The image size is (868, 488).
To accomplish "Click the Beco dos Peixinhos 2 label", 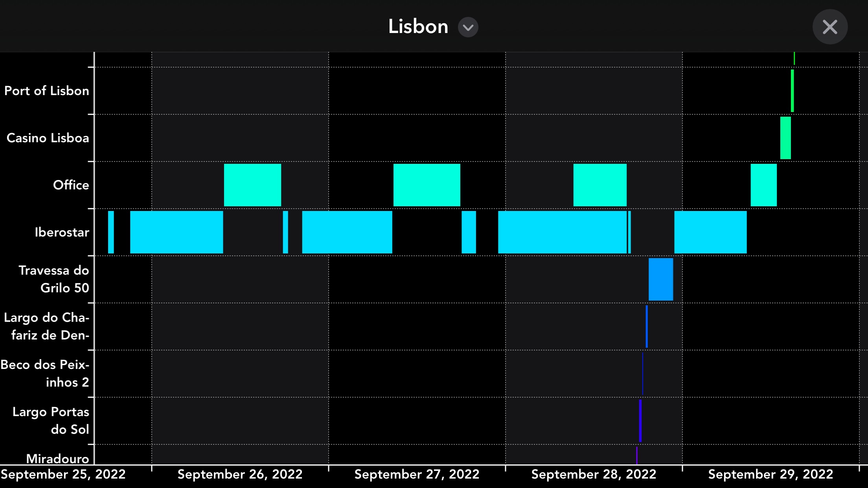I will tap(45, 373).
